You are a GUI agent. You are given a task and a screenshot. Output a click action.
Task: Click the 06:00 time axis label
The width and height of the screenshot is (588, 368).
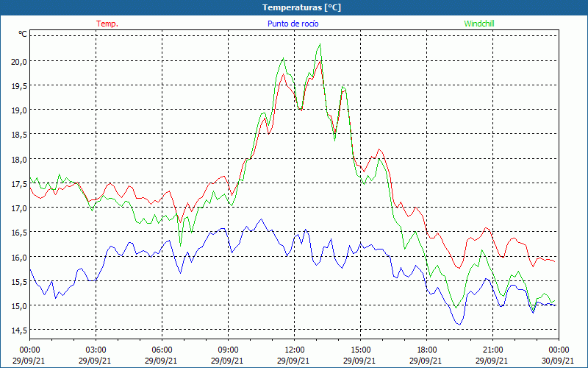point(162,350)
